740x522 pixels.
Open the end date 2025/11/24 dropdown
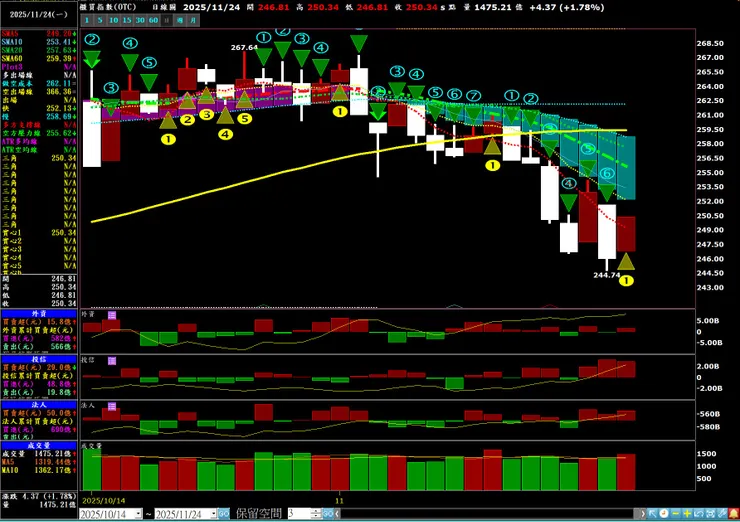pyautogui.click(x=213, y=514)
